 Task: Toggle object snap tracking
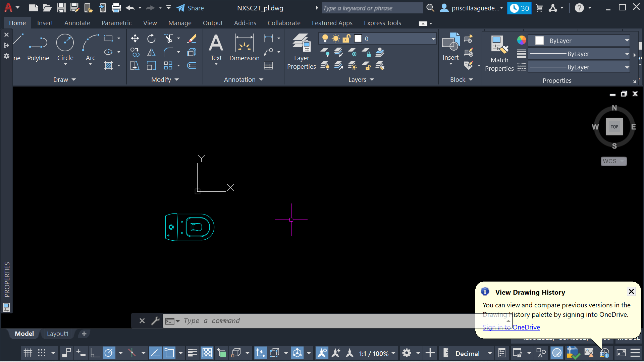[x=155, y=353]
